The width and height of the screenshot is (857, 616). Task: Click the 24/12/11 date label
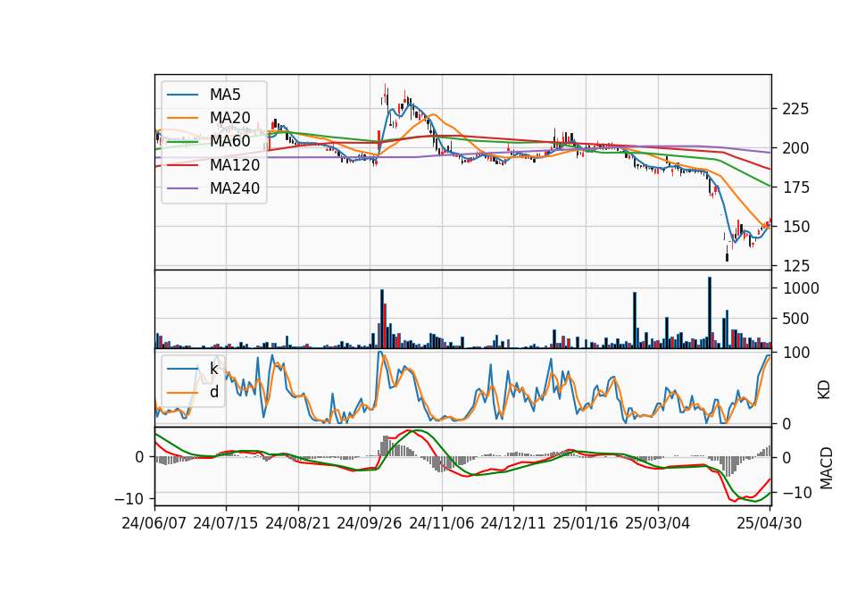(513, 523)
